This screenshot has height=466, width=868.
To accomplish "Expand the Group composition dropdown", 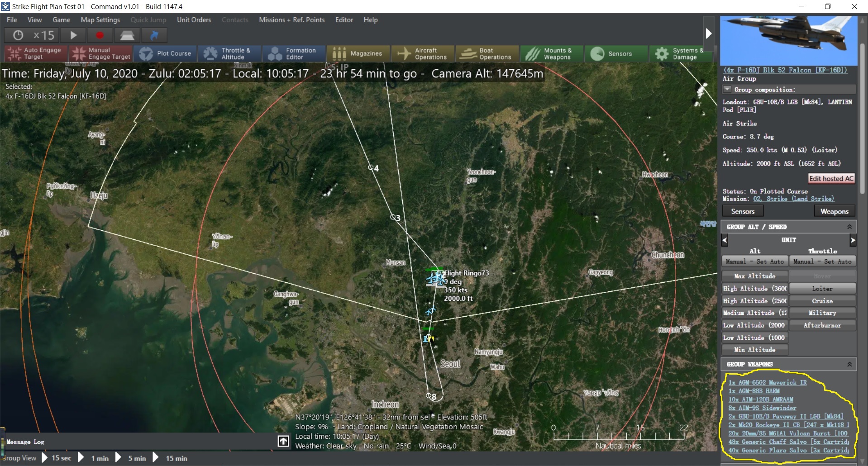I will tap(727, 89).
